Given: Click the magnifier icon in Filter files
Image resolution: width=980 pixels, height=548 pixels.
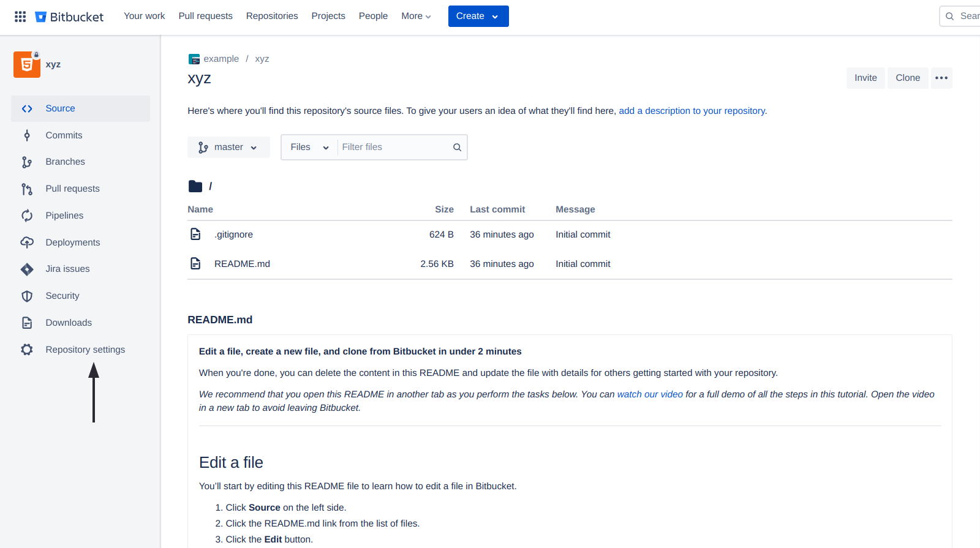Looking at the screenshot, I should (x=457, y=147).
